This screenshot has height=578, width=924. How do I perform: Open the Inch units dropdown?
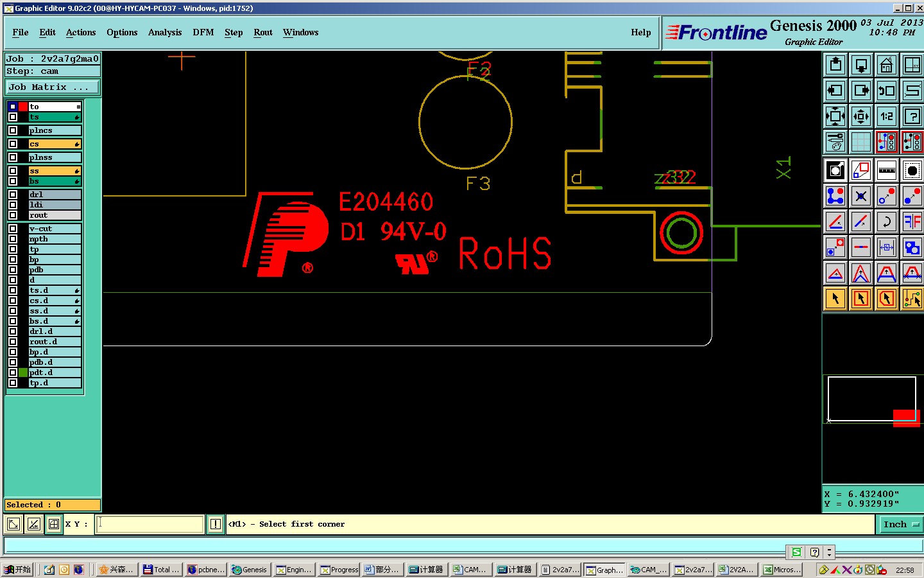(x=900, y=525)
